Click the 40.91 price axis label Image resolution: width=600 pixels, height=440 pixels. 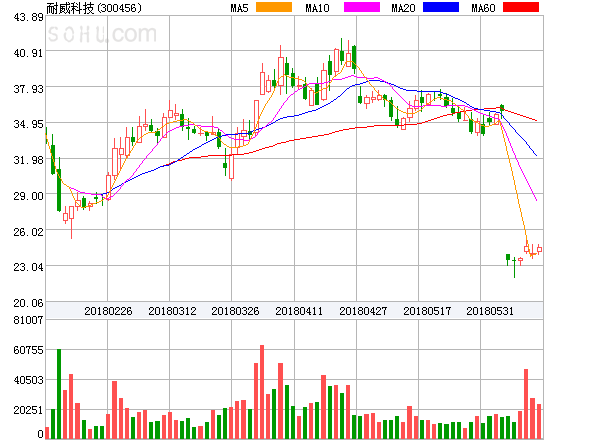28,53
